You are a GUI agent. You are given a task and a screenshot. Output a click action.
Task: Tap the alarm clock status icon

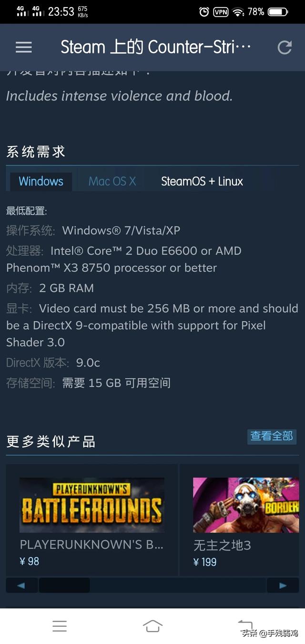pos(204,12)
